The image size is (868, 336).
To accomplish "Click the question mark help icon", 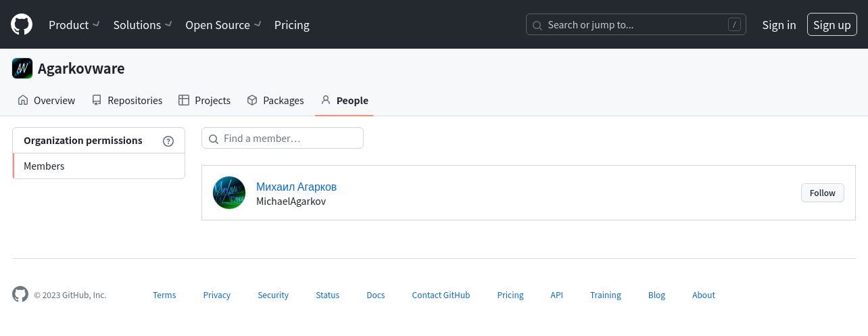I will click(x=168, y=141).
